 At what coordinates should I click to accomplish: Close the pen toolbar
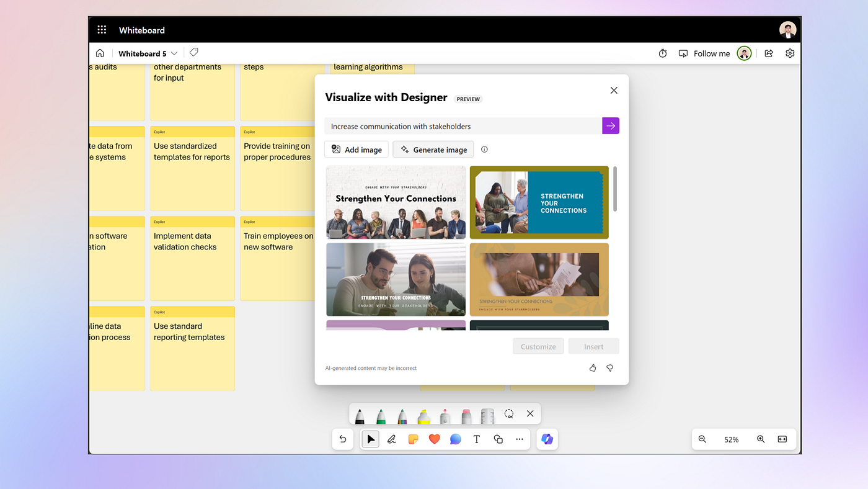click(530, 413)
